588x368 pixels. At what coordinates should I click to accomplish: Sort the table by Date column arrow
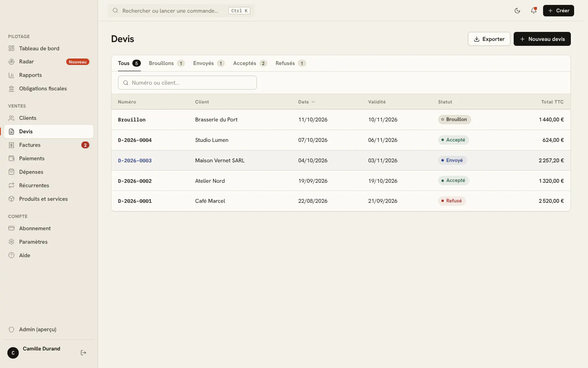[313, 102]
